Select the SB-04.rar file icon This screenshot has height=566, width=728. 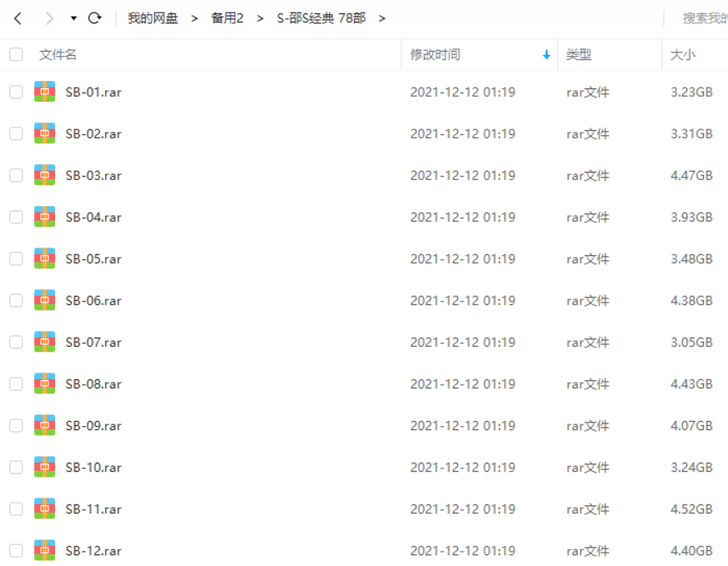click(x=45, y=217)
